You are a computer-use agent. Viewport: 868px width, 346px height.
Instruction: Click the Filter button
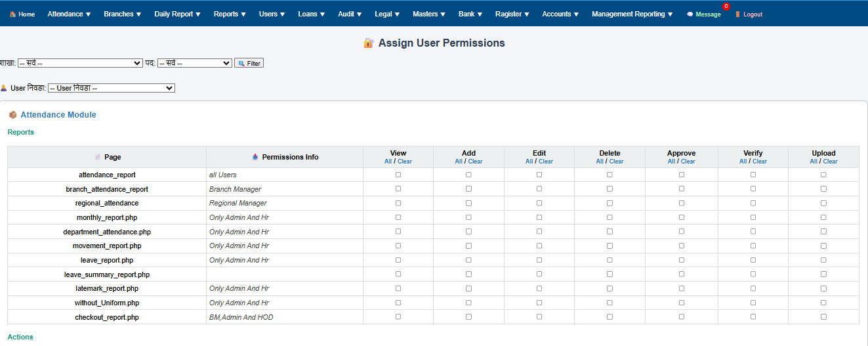(249, 64)
